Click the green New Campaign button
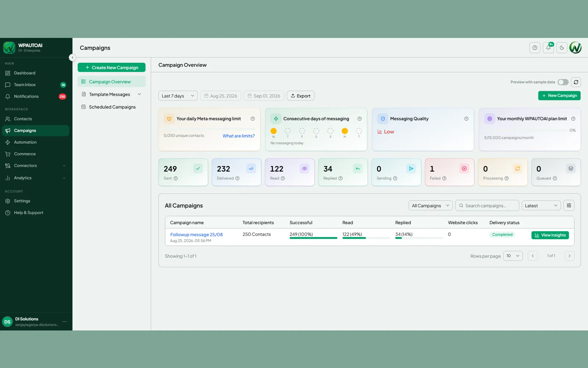Screen dimensions: 588x368 (559, 96)
